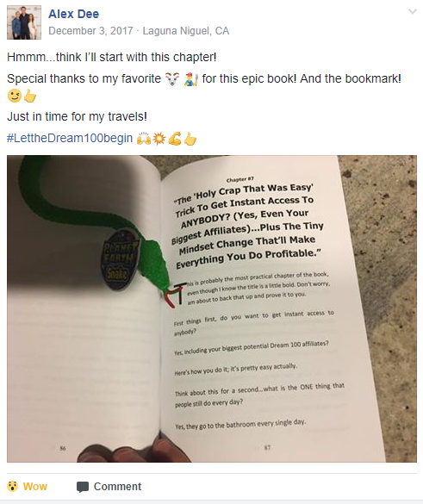
Task: Click the pointing hand beside winking face
Action: pos(30,96)
